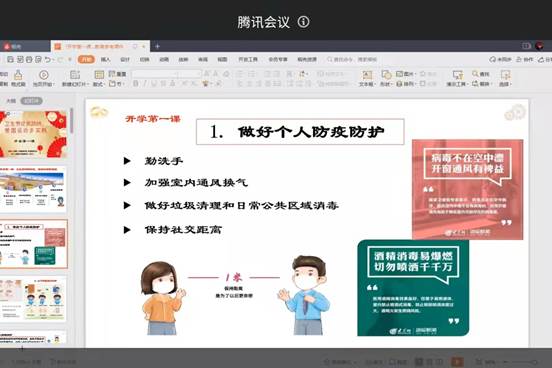Click the Print icon in quick toolbar
Screen dimensions: 552x368
click(x=29, y=60)
